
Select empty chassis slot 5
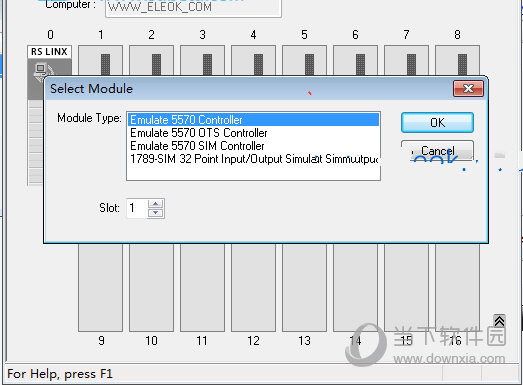tap(305, 60)
